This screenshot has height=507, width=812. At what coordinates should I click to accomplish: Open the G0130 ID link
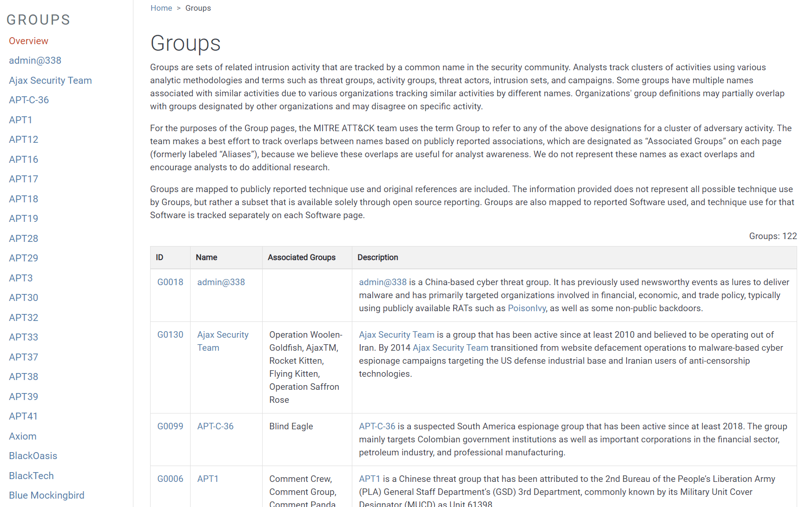click(x=170, y=334)
